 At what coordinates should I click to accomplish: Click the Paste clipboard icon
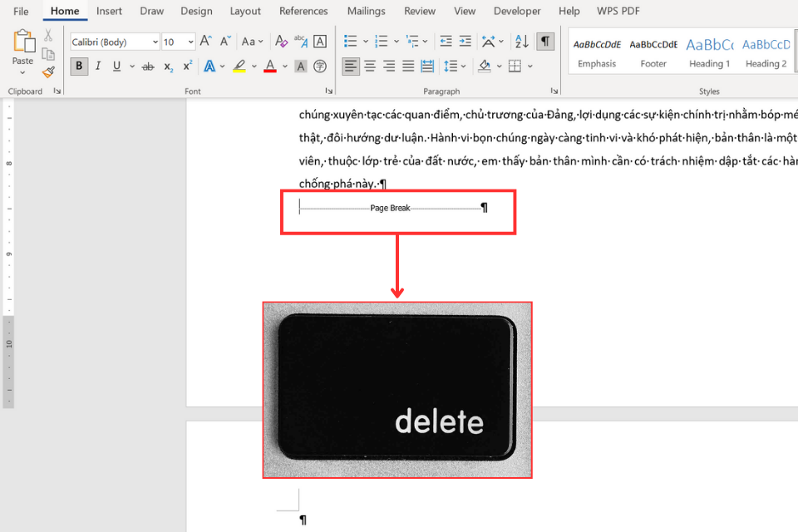pos(23,41)
